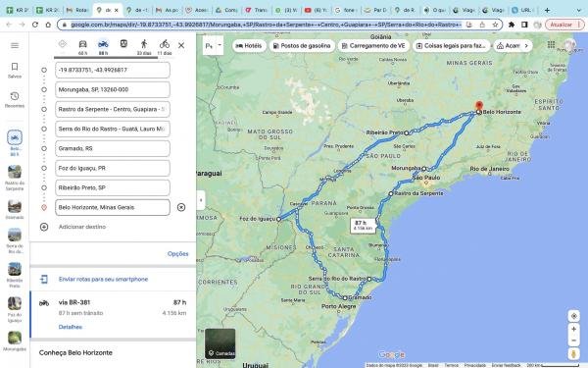This screenshot has height=368, width=588.
Task: Switch to the public transit mode icon
Action: [x=123, y=44]
